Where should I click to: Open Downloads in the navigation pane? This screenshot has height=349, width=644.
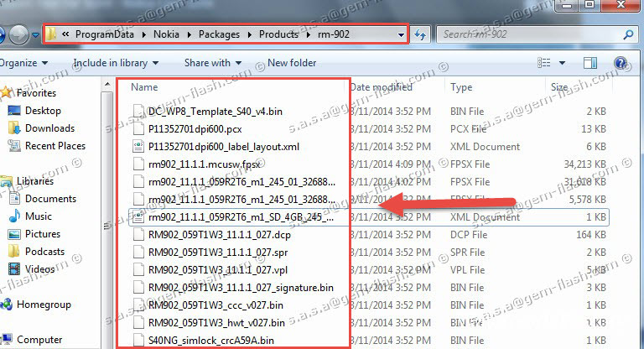[x=49, y=128]
